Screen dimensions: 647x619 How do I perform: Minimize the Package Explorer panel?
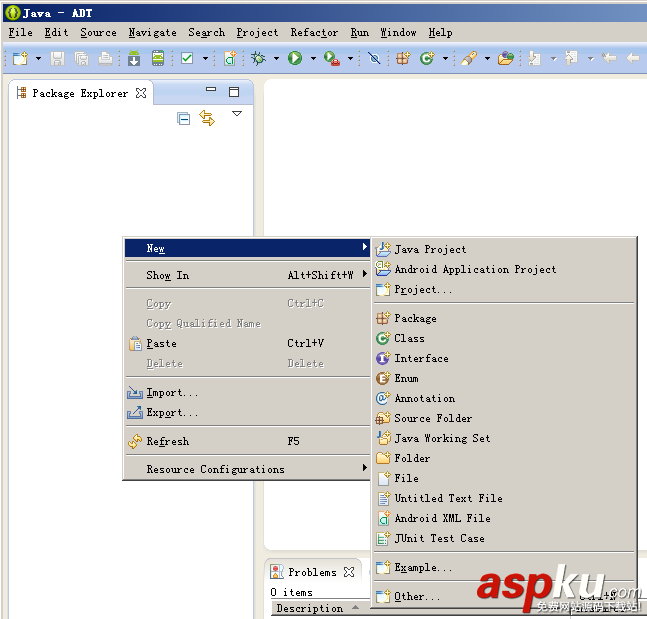[211, 89]
